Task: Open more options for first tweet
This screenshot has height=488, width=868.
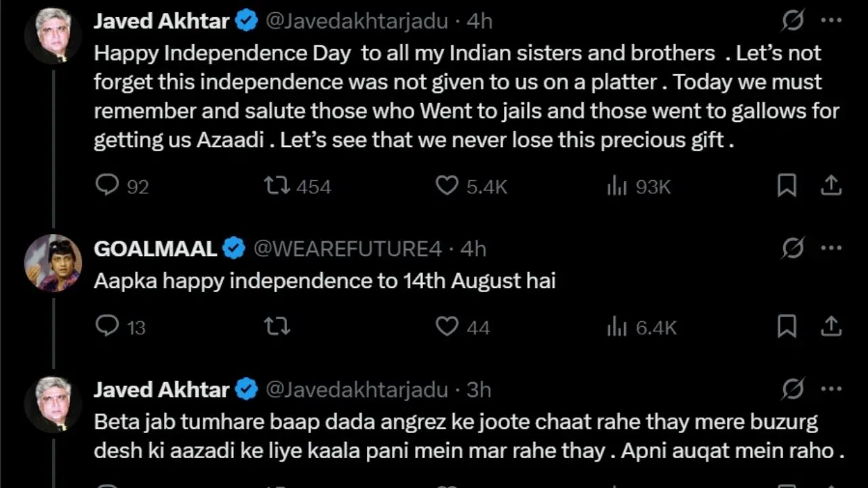Action: (831, 21)
